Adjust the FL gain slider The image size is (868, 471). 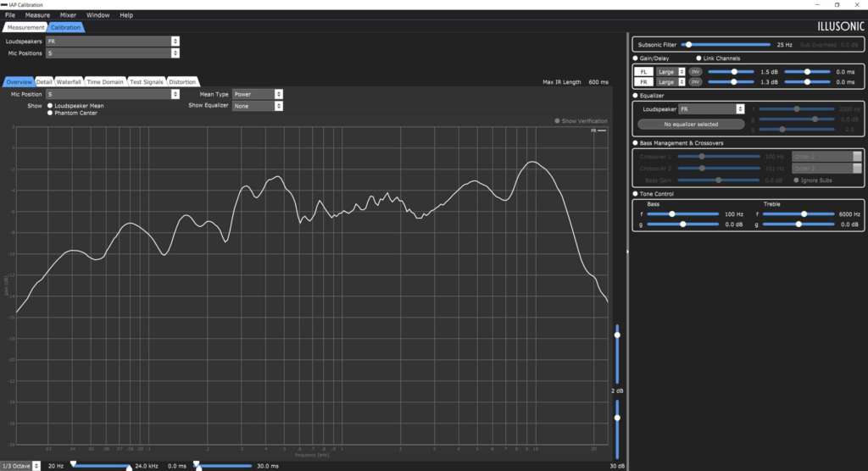(731, 72)
